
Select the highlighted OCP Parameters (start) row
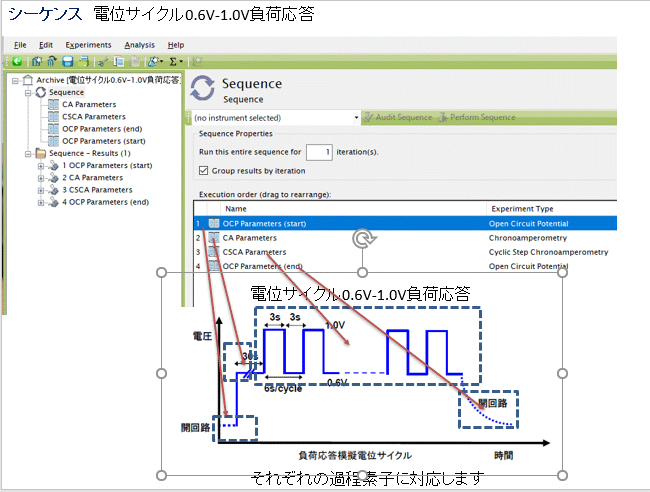pyautogui.click(x=405, y=223)
